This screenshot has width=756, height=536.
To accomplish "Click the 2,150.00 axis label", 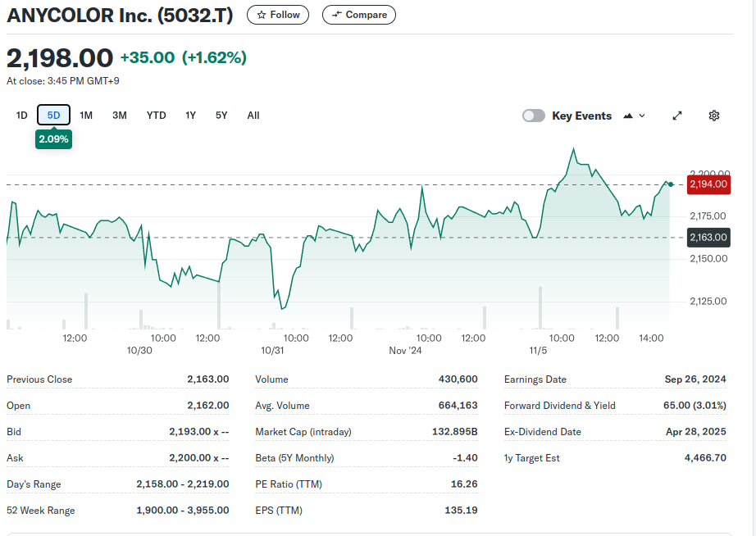I will [708, 259].
